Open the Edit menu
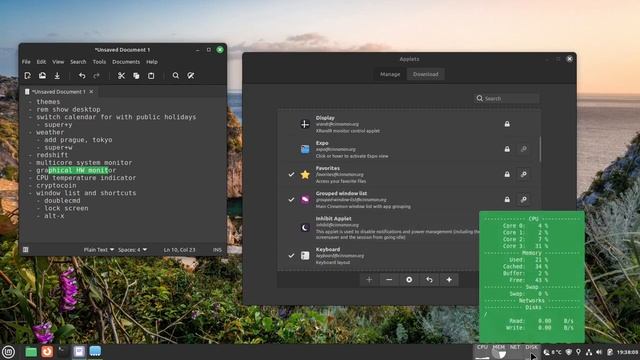Image resolution: width=640 pixels, height=360 pixels. [41, 62]
